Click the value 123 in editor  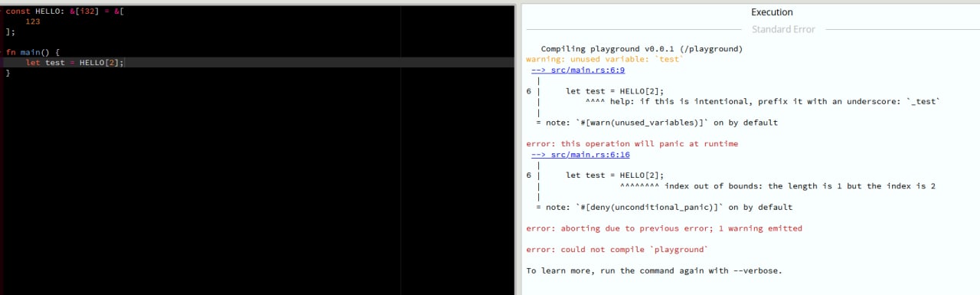point(33,21)
